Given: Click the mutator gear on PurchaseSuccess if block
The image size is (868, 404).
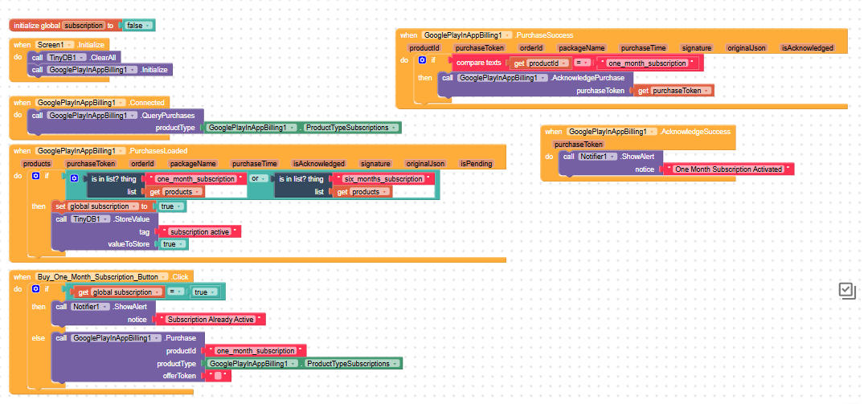Looking at the screenshot, I should pyautogui.click(x=423, y=59).
